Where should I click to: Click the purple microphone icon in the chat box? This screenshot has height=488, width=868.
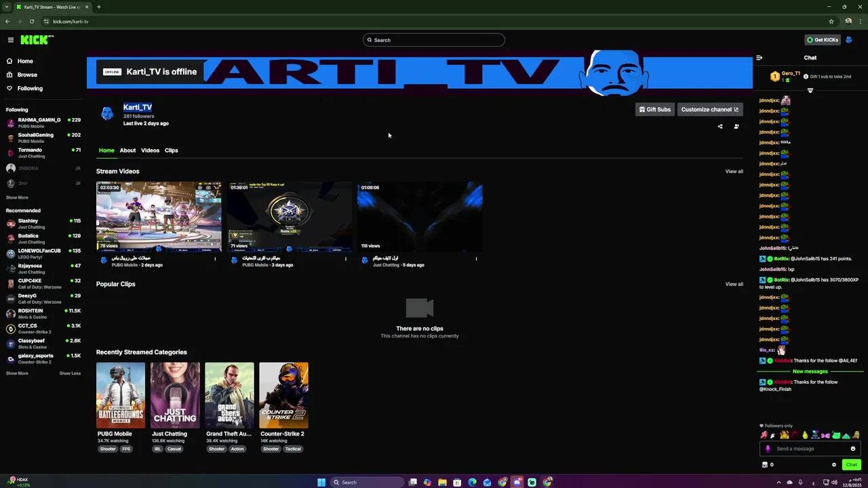(x=768, y=449)
